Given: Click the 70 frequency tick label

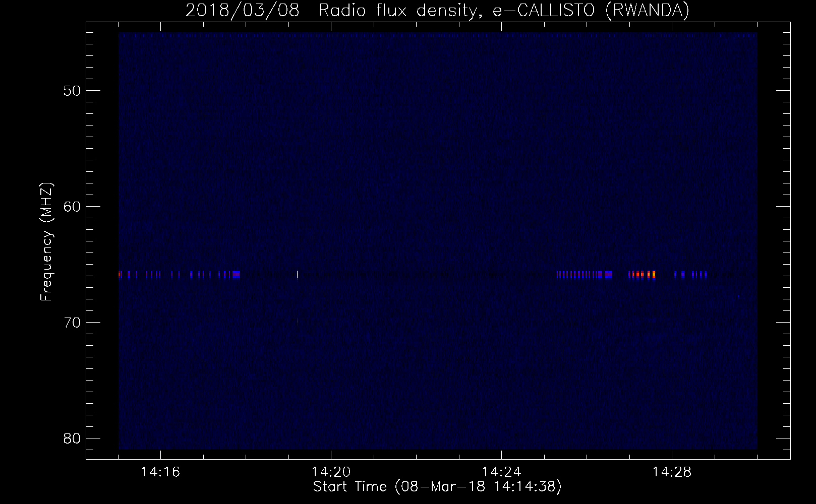Looking at the screenshot, I should coord(72,323).
